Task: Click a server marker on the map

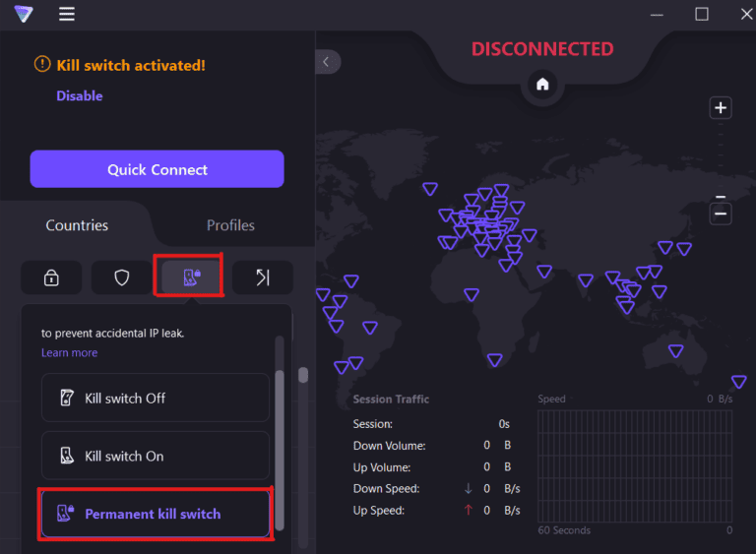Action: (x=471, y=294)
